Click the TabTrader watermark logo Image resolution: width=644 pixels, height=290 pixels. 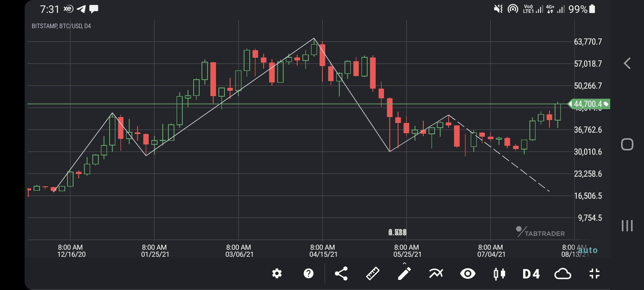coord(540,232)
